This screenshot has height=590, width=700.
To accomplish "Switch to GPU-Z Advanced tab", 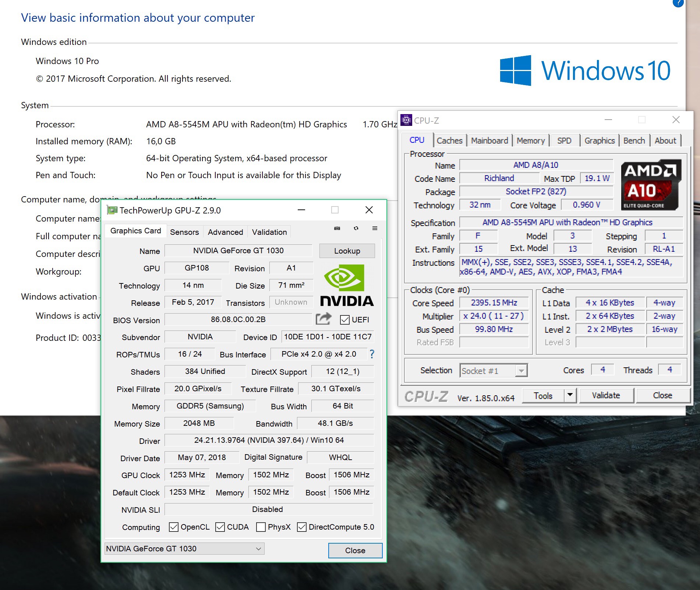I will point(225,232).
